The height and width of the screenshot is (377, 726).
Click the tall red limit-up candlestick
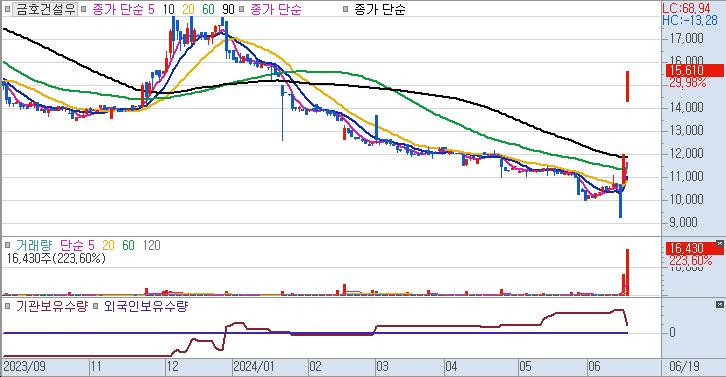627,86
